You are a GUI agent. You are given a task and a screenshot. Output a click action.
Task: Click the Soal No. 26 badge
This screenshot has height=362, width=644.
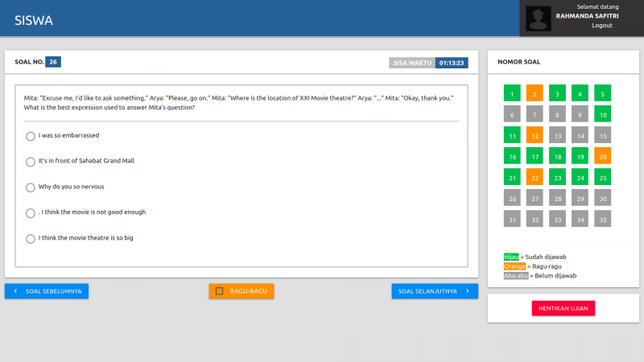[x=53, y=62]
